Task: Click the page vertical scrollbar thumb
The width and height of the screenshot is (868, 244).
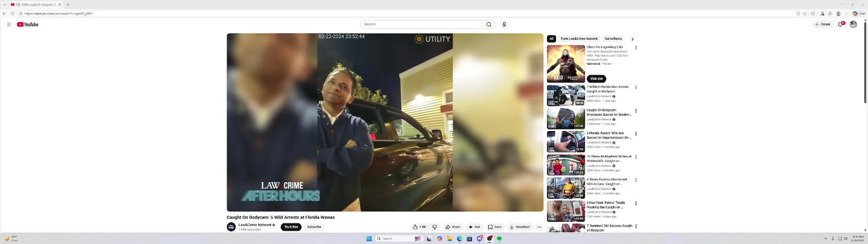Action: pyautogui.click(x=865, y=63)
